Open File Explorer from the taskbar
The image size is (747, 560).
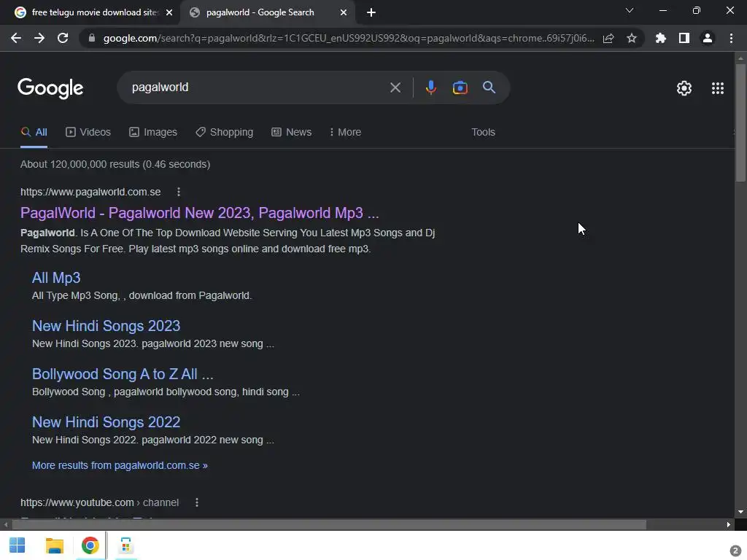[54, 545]
